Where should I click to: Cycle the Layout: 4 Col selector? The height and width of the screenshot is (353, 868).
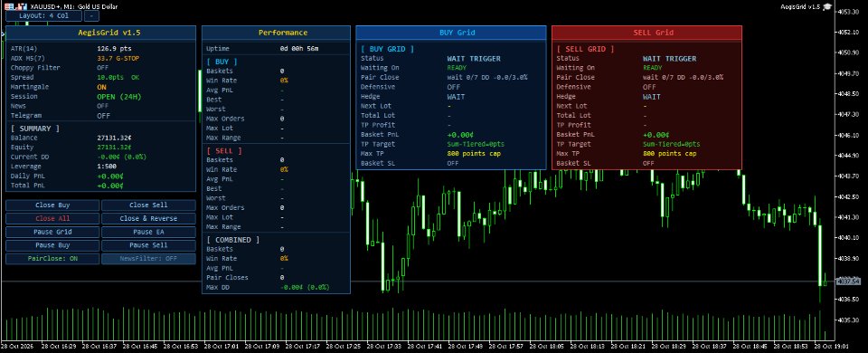coord(43,15)
